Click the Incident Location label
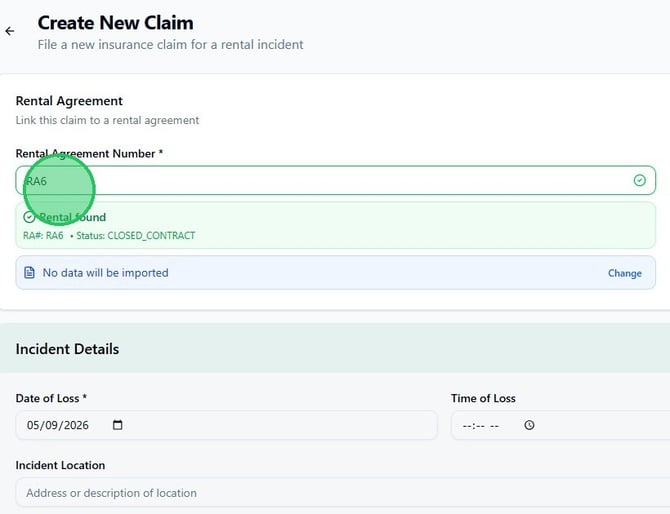 [60, 465]
